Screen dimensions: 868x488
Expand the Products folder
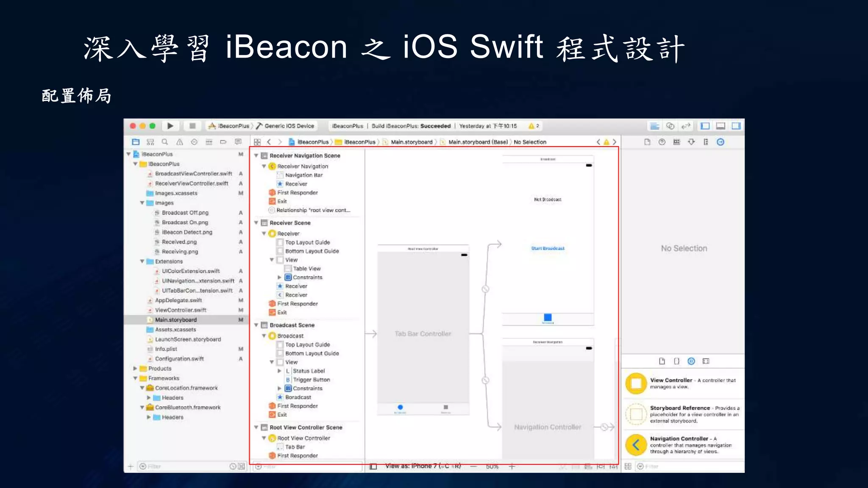135,369
